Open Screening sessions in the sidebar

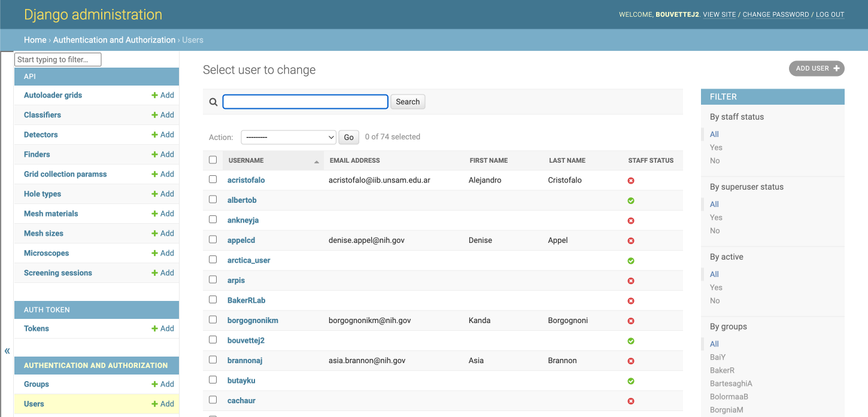58,273
